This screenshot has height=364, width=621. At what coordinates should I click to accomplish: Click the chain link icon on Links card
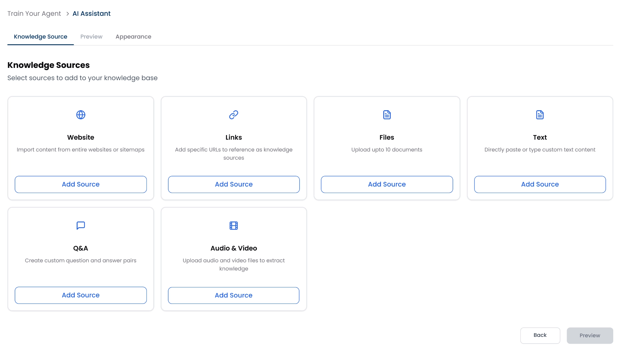pyautogui.click(x=234, y=115)
